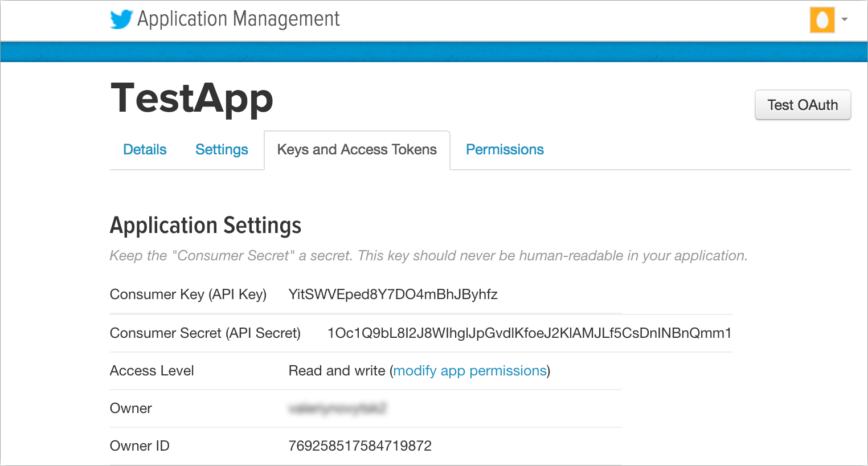Click the Access Level label
The width and height of the screenshot is (868, 466).
click(x=152, y=371)
